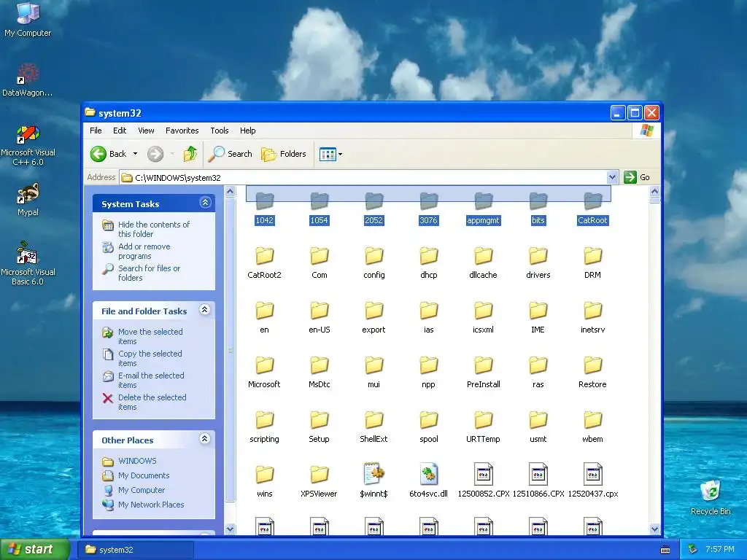Screen dimensions: 747x560
Task: Select the DataWagon desktop shortcut
Action: tap(28, 80)
